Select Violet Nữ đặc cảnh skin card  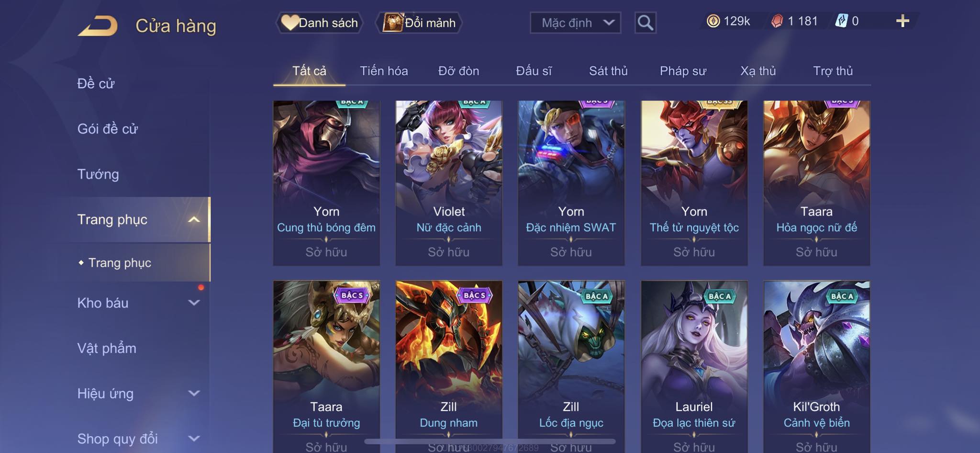(x=449, y=183)
